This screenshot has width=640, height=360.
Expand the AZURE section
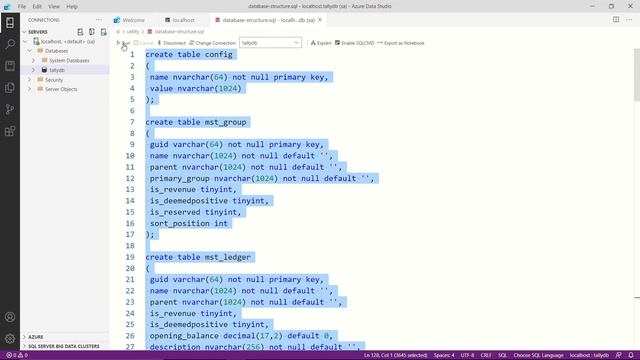coord(24,337)
